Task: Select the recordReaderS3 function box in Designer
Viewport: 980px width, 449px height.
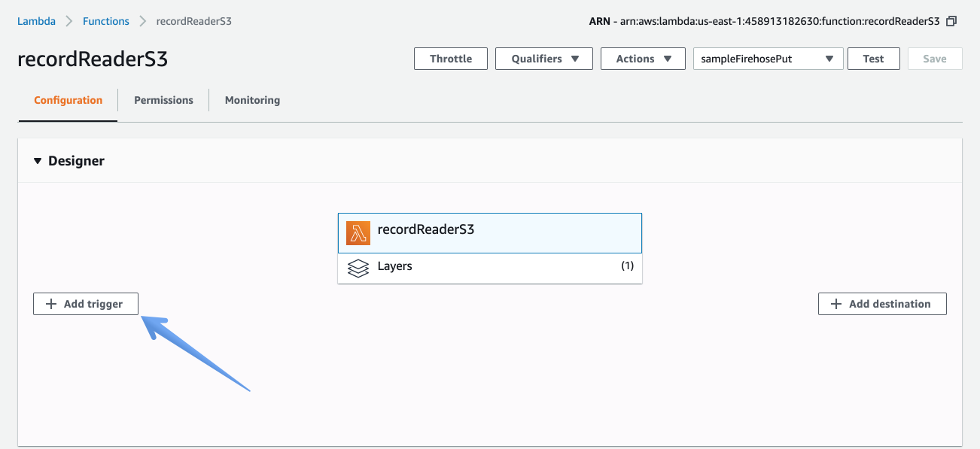Action: (x=490, y=233)
